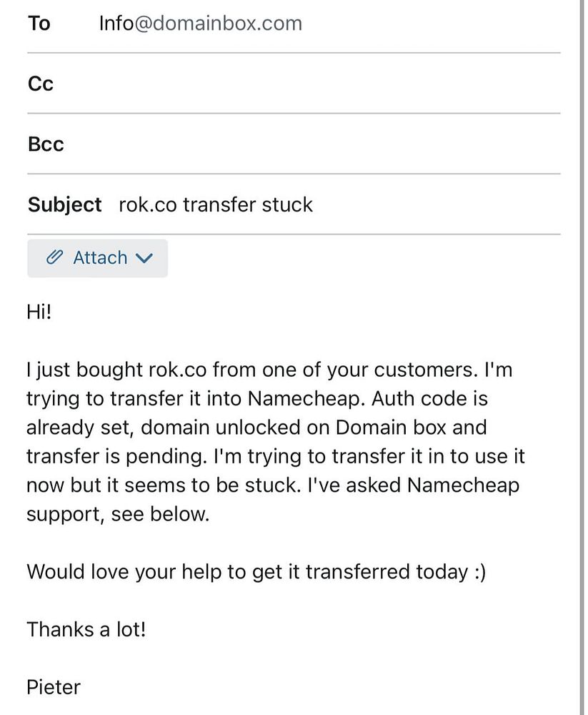Click the first rok.co mention in body
Viewport: 588px width, 715px height.
click(178, 370)
